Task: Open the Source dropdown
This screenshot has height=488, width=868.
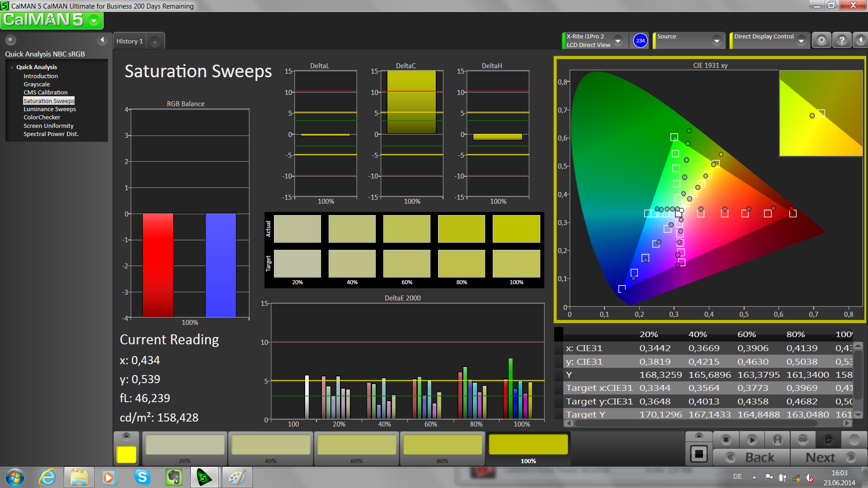Action: click(x=717, y=41)
